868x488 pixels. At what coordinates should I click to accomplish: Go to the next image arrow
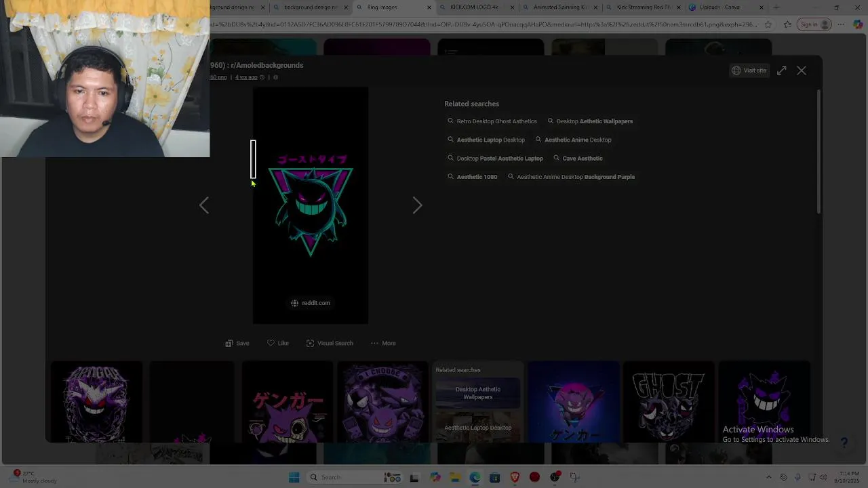(x=417, y=205)
